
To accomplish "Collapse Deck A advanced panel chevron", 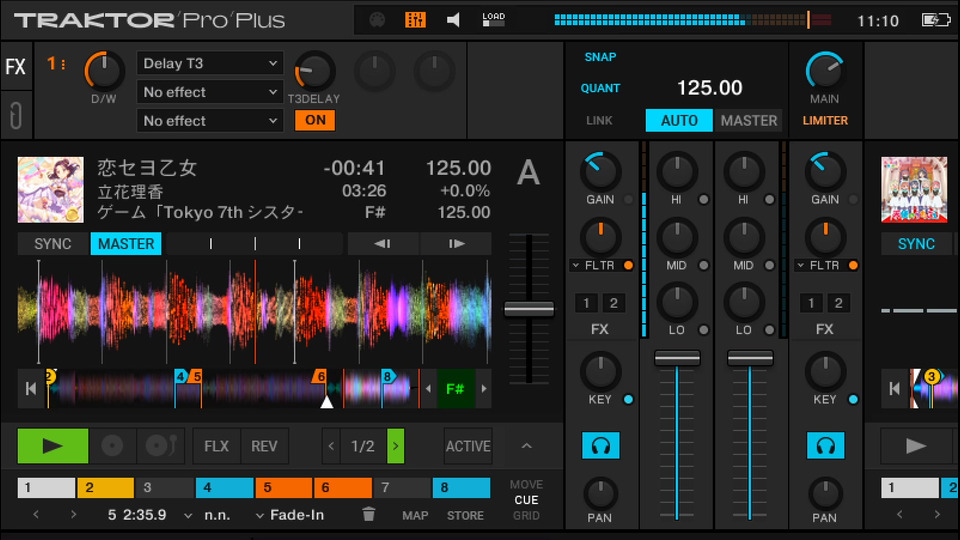I will [x=527, y=446].
